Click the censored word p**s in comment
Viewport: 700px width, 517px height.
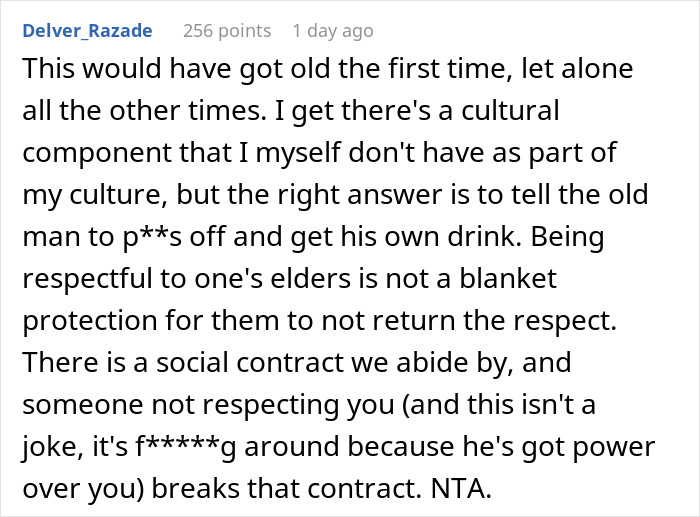coord(152,237)
